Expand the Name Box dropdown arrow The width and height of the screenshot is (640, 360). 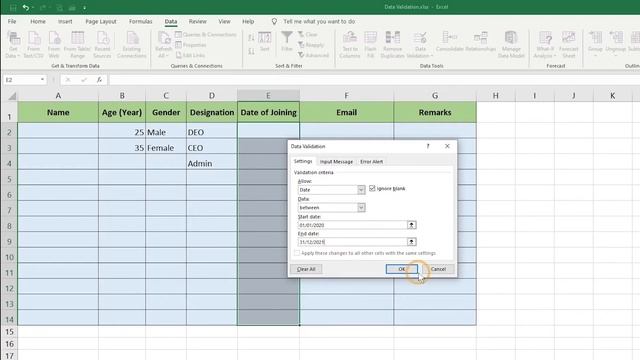click(x=42, y=80)
